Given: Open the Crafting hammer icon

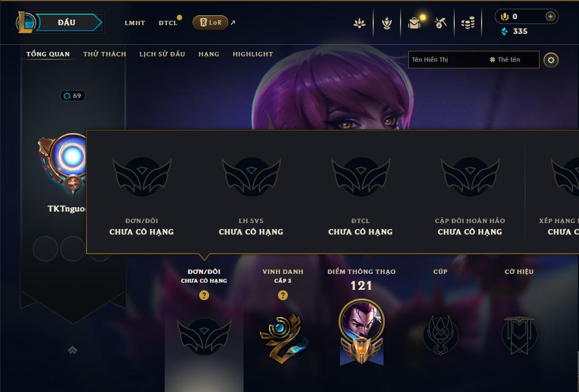Looking at the screenshot, I should point(440,23).
